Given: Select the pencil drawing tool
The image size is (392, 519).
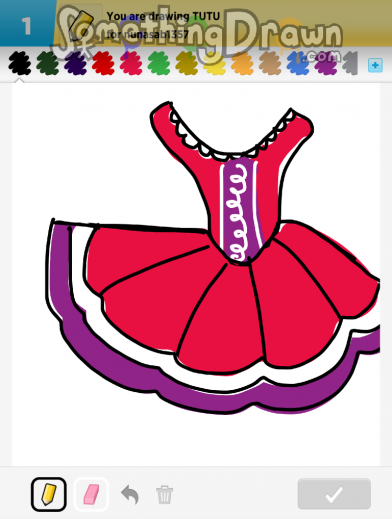Looking at the screenshot, I should coord(49,494).
